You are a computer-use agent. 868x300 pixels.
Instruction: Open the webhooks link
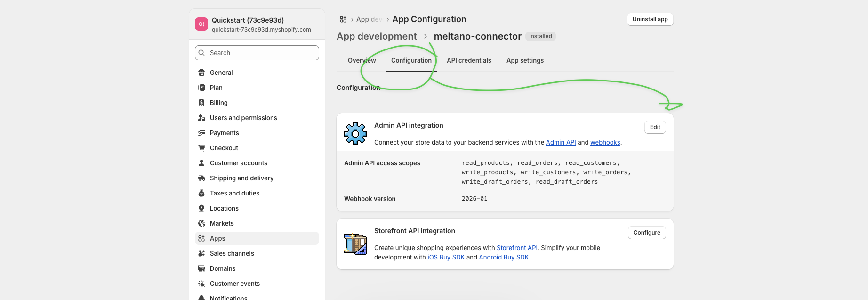605,142
